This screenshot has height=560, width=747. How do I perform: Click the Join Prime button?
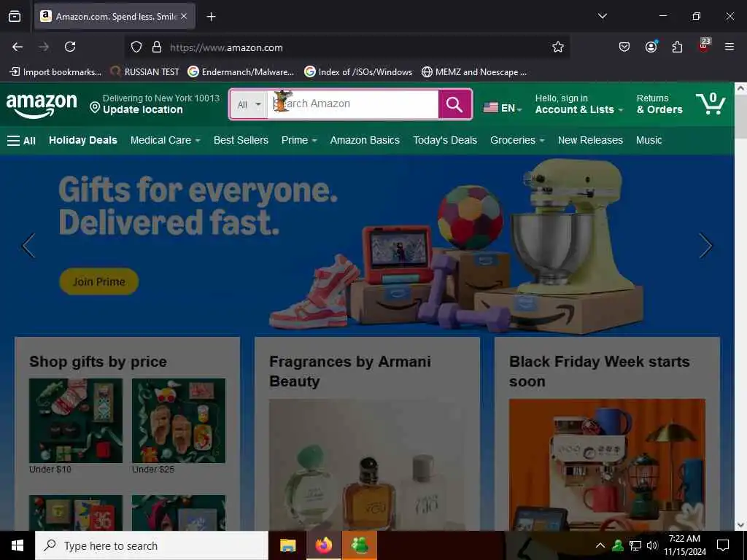99,281
